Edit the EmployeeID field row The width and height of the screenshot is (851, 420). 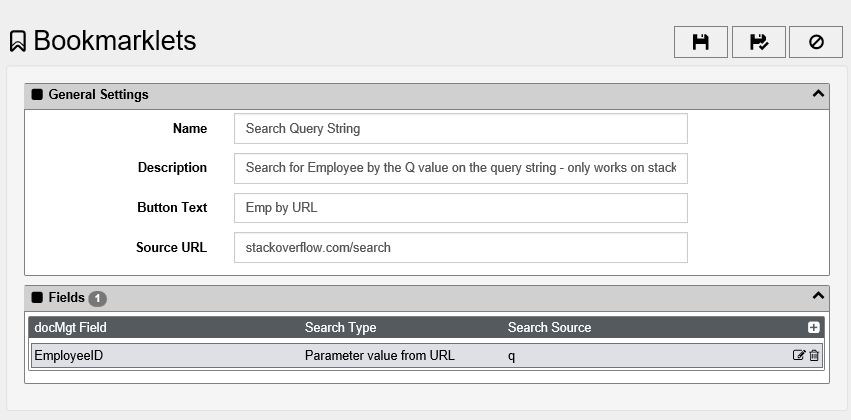tap(798, 355)
